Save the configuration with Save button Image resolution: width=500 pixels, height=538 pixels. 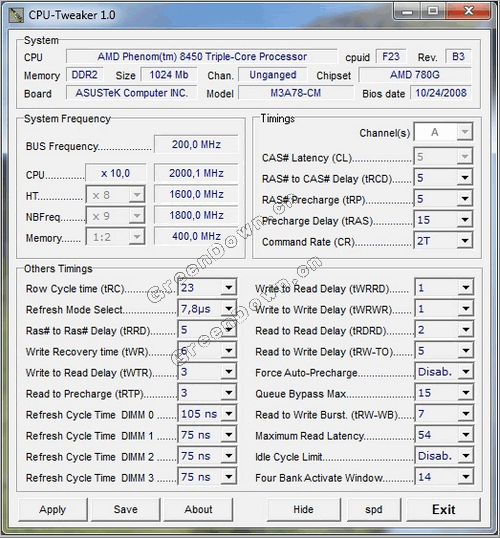[x=126, y=510]
